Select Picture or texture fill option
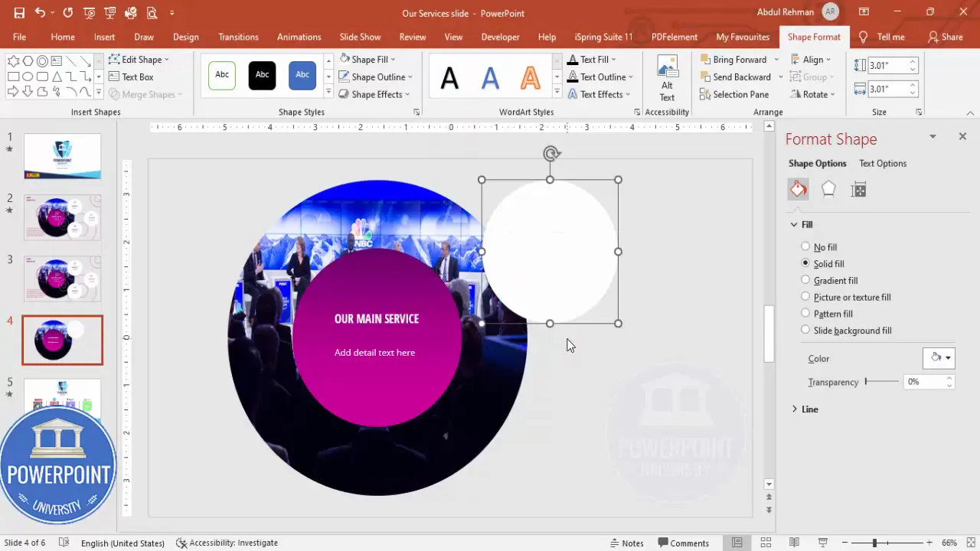Image resolution: width=980 pixels, height=551 pixels. (805, 297)
